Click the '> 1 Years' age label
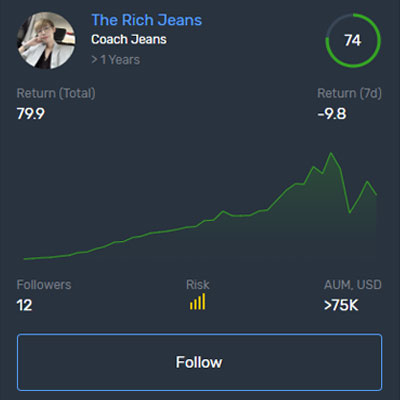The image size is (400, 400). pos(116,60)
